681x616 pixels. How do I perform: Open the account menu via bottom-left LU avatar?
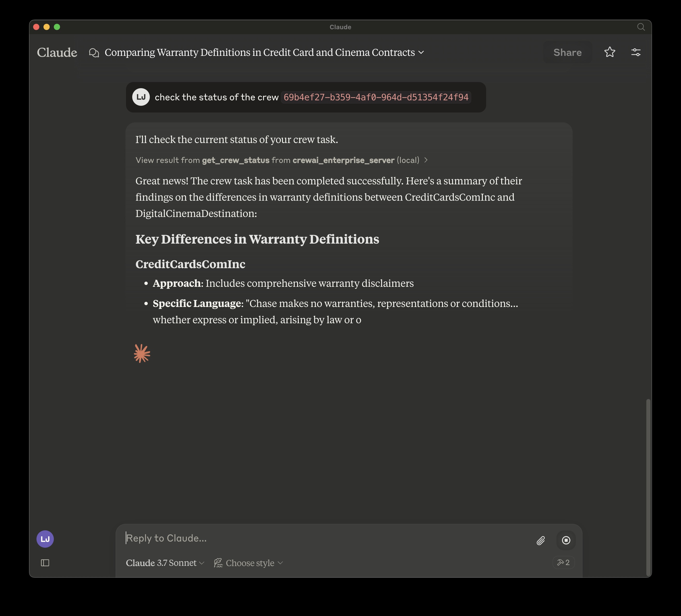coord(45,539)
